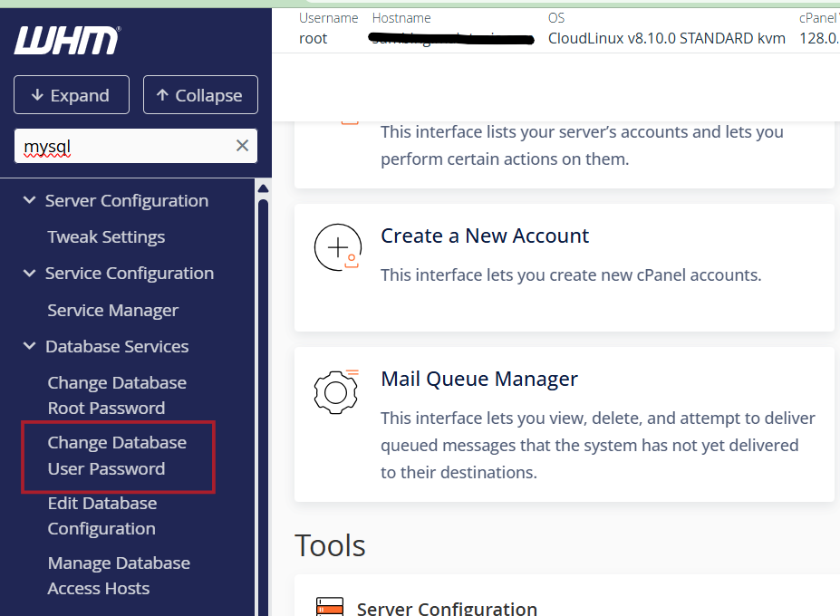This screenshot has width=840, height=616.
Task: Click the Username label
Action: (x=328, y=18)
